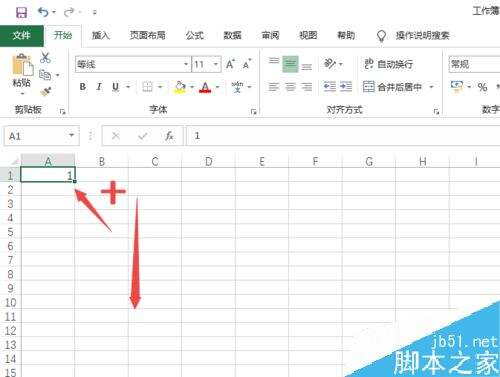This screenshot has width=500, height=377.
Task: Open the undo history dropdown arrow
Action: 54,13
